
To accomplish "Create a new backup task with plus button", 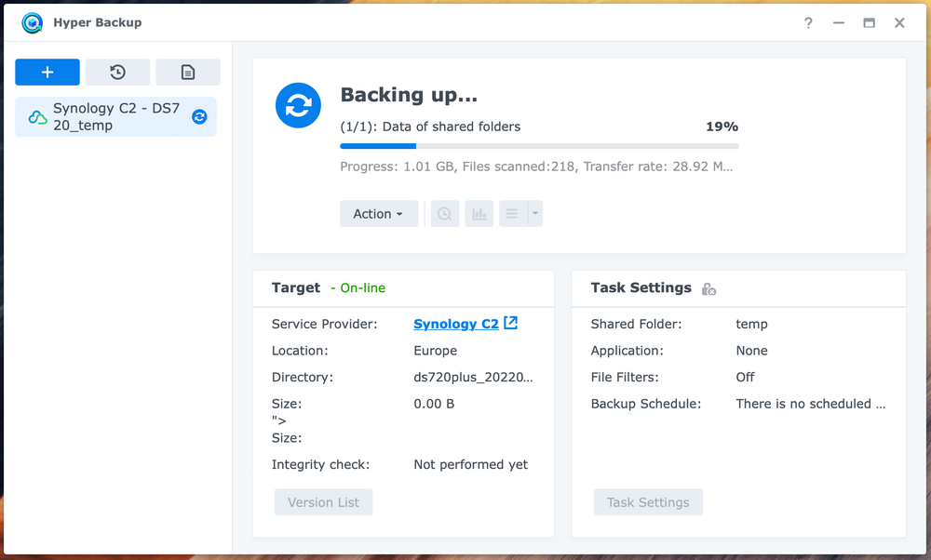I will point(47,72).
